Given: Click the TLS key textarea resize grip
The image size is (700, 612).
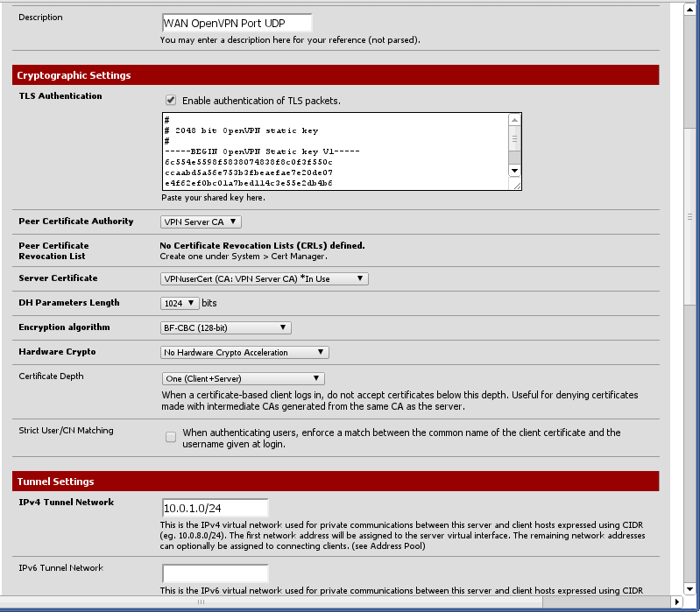Looking at the screenshot, I should tap(516, 185).
